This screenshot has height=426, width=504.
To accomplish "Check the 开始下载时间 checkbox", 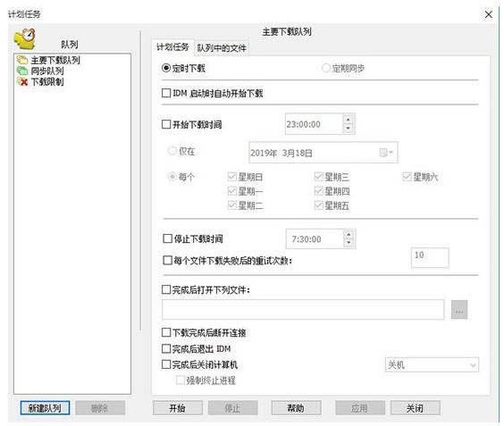I will click(166, 124).
